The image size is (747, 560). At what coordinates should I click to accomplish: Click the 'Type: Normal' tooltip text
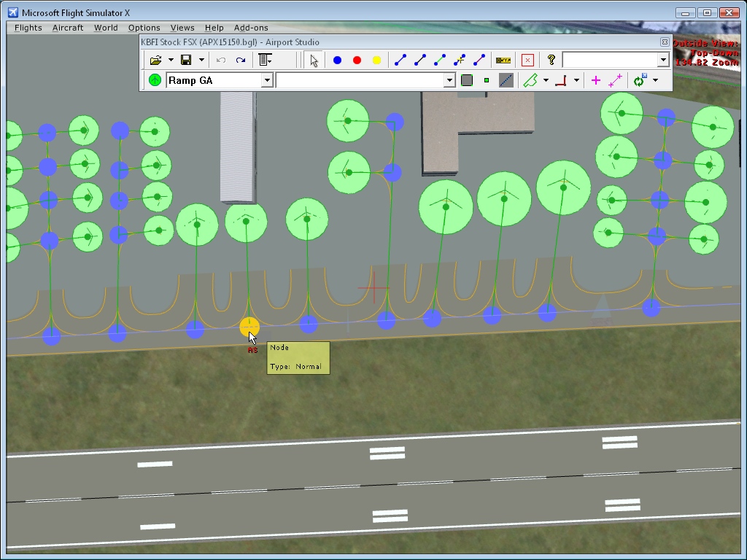[295, 366]
